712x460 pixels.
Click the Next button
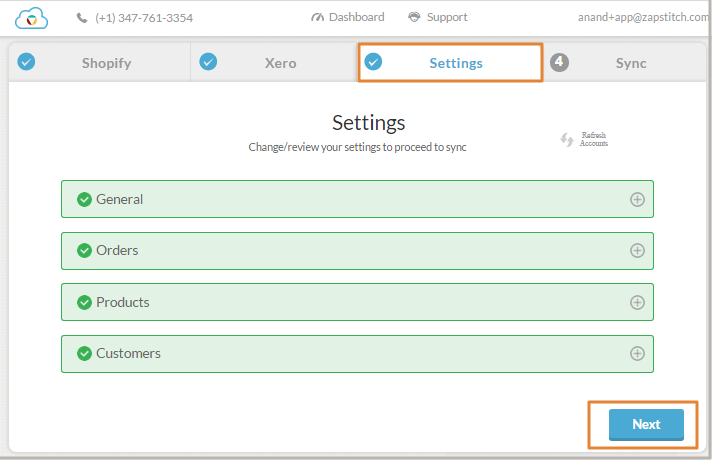pyautogui.click(x=646, y=425)
